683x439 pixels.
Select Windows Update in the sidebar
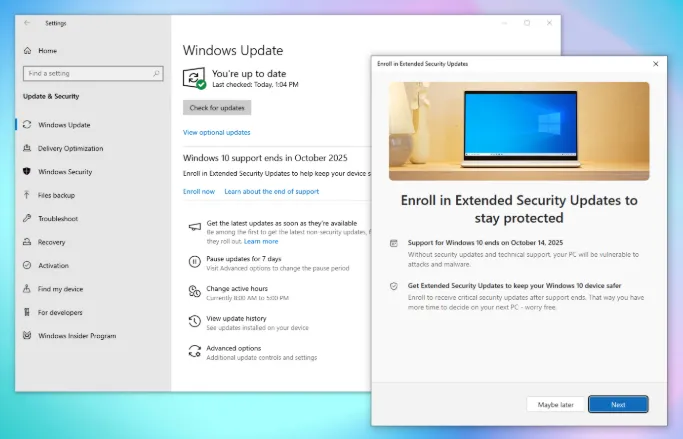point(64,125)
